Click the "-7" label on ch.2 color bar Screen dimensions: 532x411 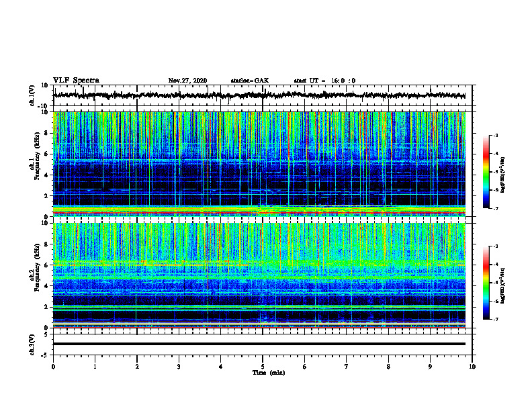click(x=495, y=319)
